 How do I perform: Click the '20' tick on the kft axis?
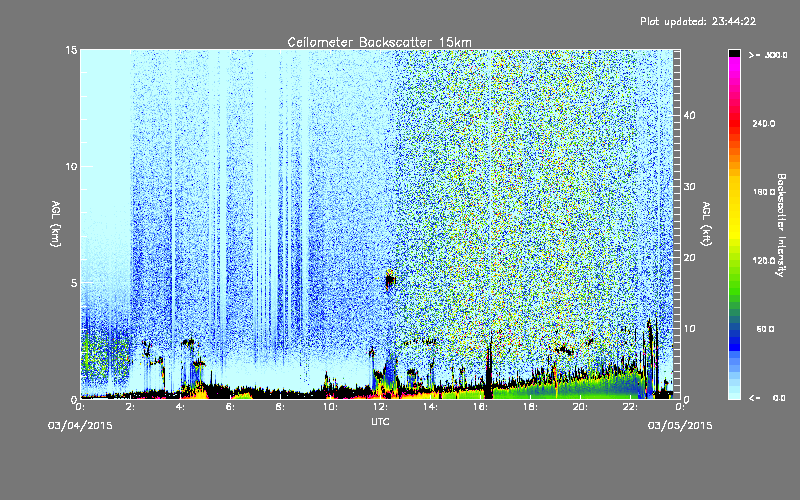[689, 258]
